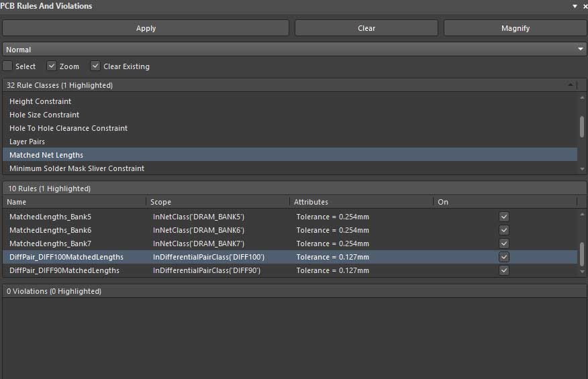Select Minimum Solder Mask Sliver Constraint
This screenshot has height=379, width=588.
[x=77, y=168]
